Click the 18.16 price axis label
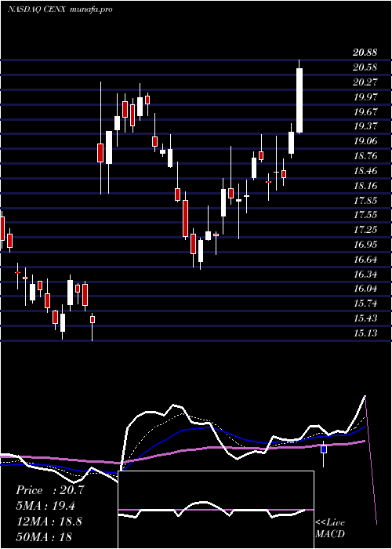The width and height of the screenshot is (392, 549). point(365,186)
